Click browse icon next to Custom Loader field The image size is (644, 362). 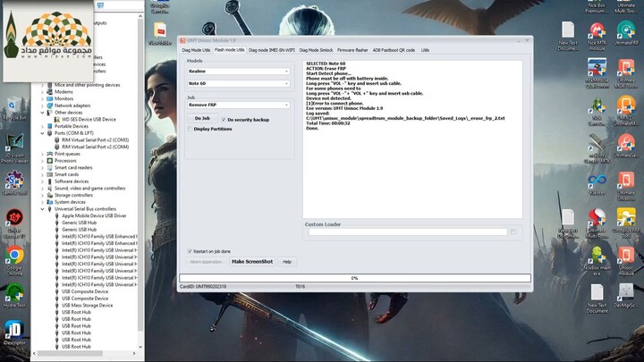513,232
